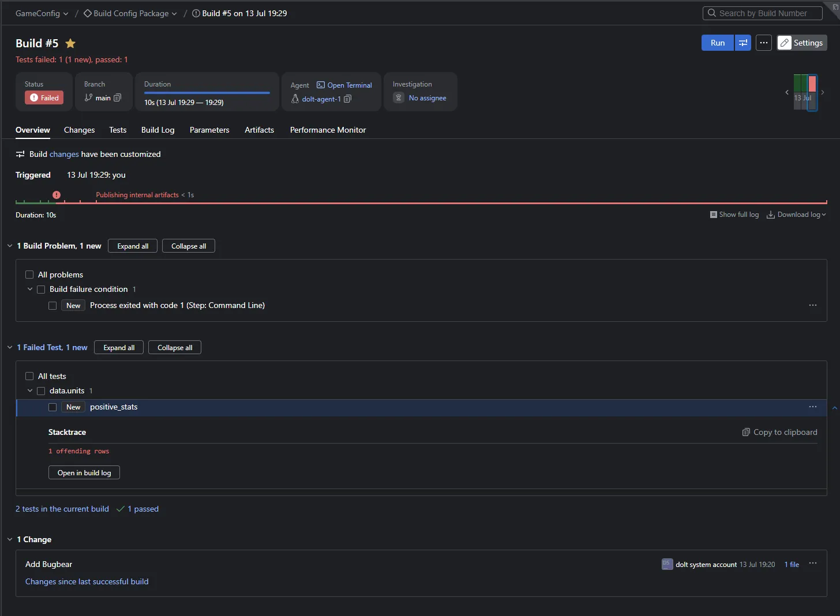Collapse all build problems
The image size is (840, 616).
click(189, 246)
